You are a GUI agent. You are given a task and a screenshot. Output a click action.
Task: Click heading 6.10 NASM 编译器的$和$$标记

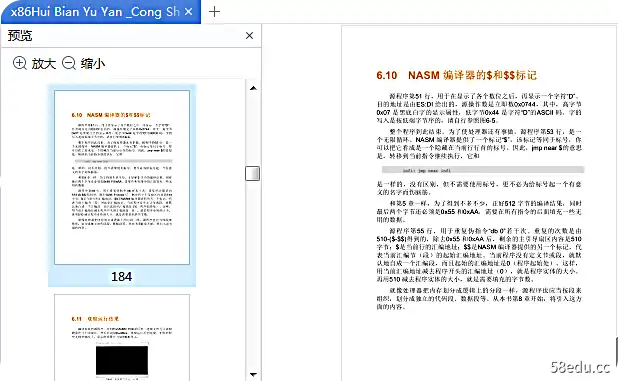click(456, 75)
